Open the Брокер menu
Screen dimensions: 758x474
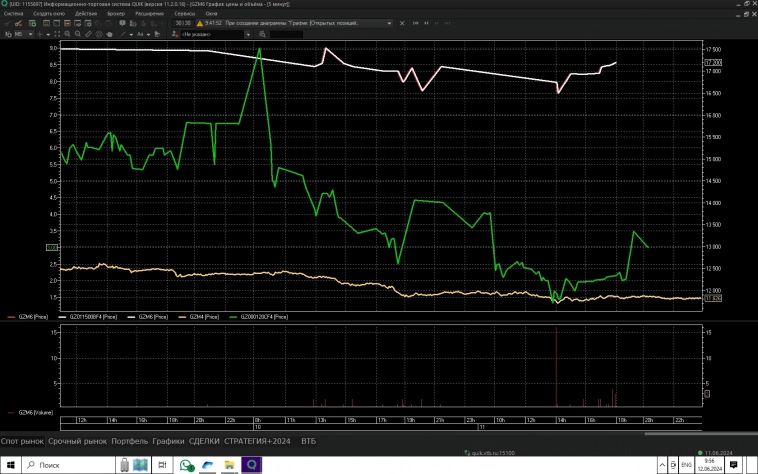[116, 13]
